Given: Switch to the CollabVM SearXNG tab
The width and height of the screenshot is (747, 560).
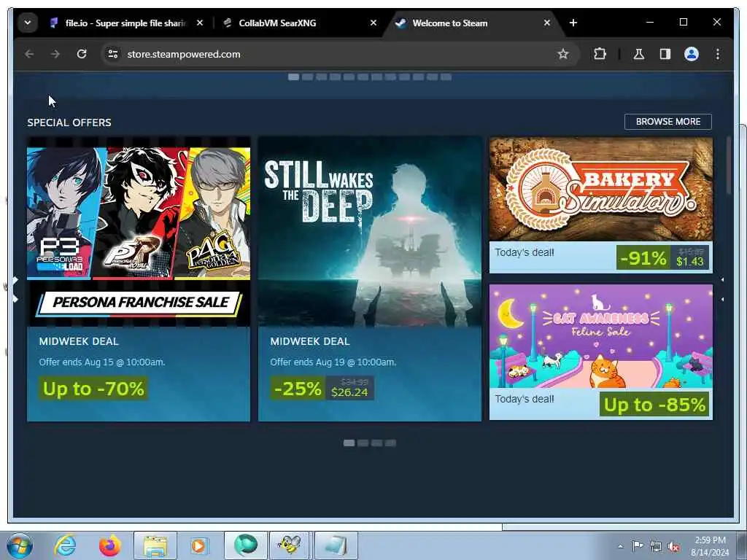Looking at the screenshot, I should (x=301, y=23).
